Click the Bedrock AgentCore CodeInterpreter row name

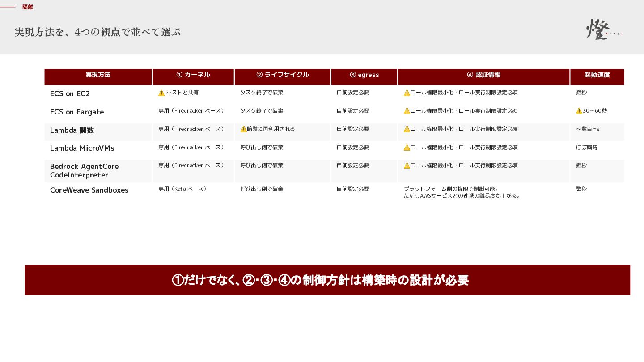tap(85, 171)
